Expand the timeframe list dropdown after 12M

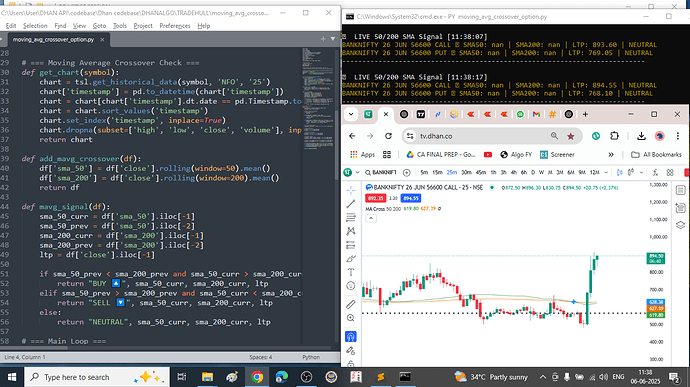tap(606, 173)
